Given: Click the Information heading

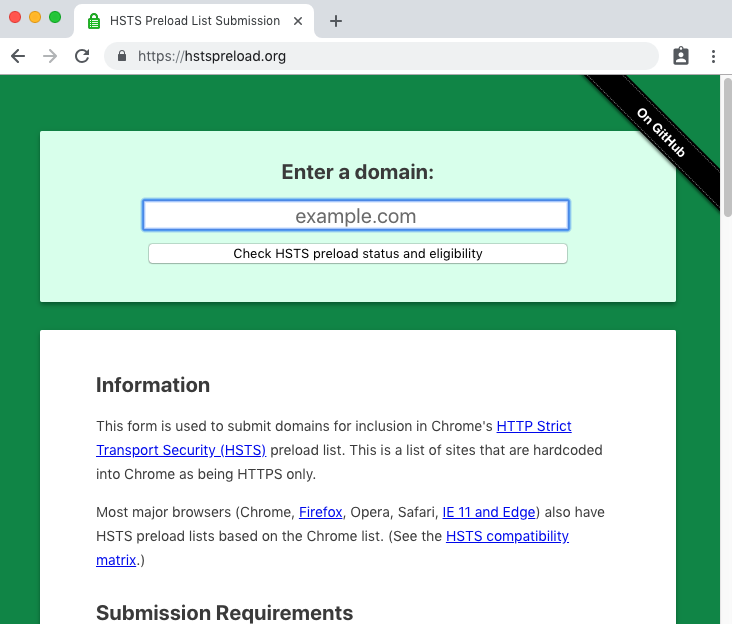Looking at the screenshot, I should click(153, 385).
